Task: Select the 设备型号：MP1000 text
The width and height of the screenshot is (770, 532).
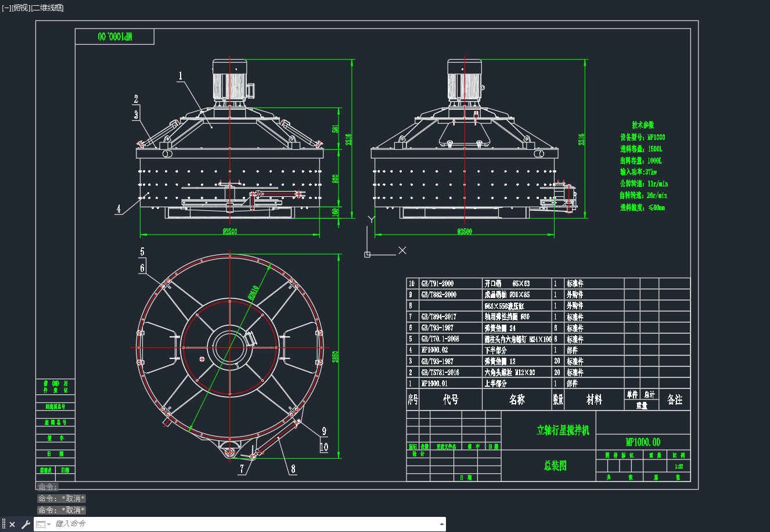Action: (x=642, y=137)
